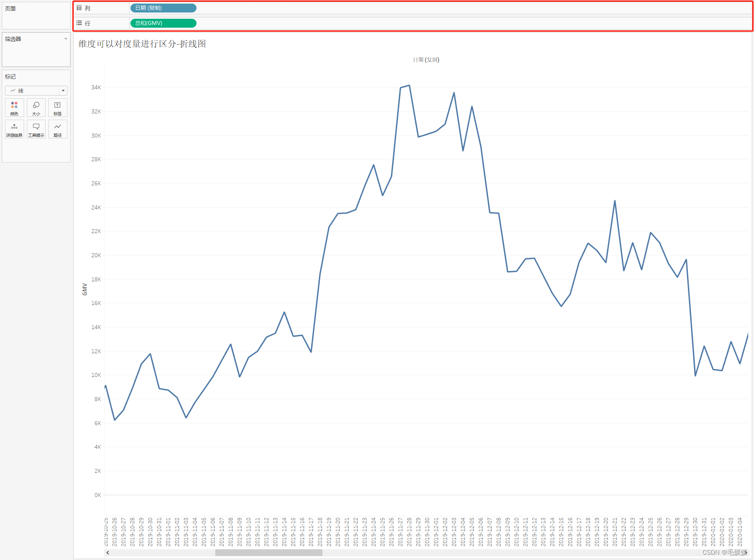Click the 日期 (复制) column header above chart

click(x=426, y=59)
